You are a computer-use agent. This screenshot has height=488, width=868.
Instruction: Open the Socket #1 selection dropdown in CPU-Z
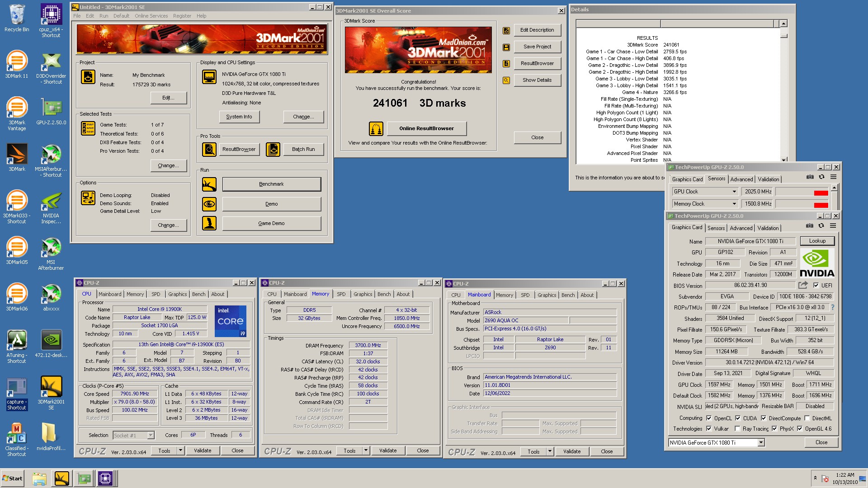coord(151,435)
